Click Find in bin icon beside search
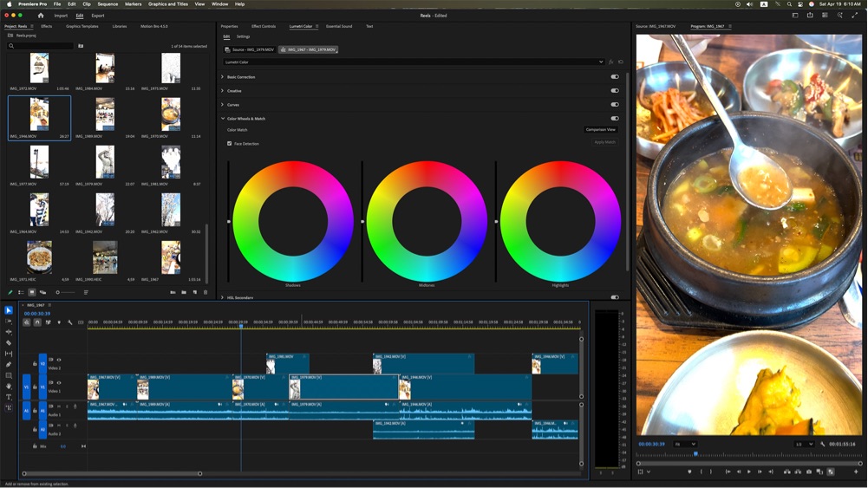The image size is (868, 488). [x=81, y=46]
